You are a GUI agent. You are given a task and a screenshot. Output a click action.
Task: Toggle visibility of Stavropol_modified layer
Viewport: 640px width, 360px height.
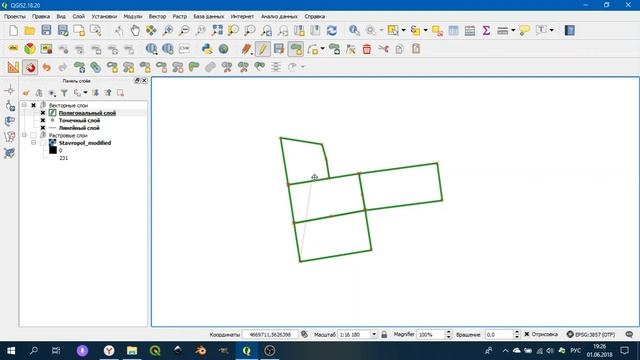[42, 143]
